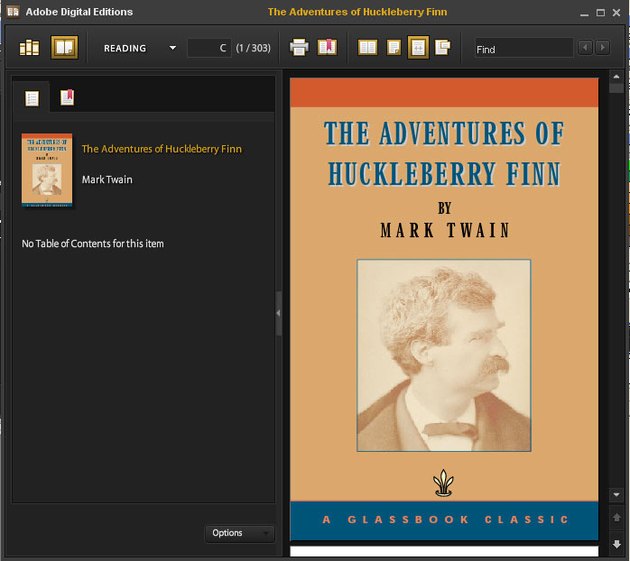Maximize the Adobe Digital Editions window
Viewport: 630px width, 561px height.
pyautogui.click(x=601, y=13)
